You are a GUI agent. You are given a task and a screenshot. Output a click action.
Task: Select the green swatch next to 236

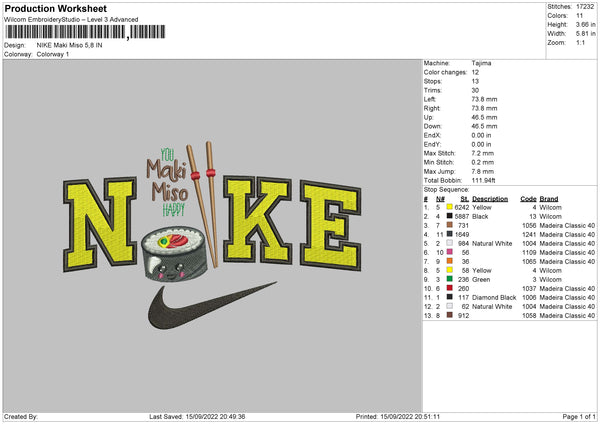click(x=450, y=279)
